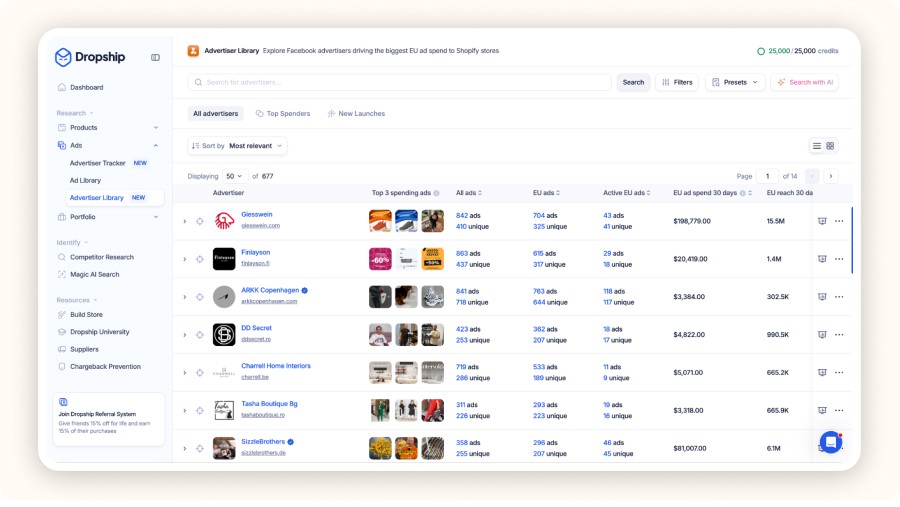This screenshot has height=507, width=900.
Task: Track Giesswein with the target icon
Action: [200, 221]
